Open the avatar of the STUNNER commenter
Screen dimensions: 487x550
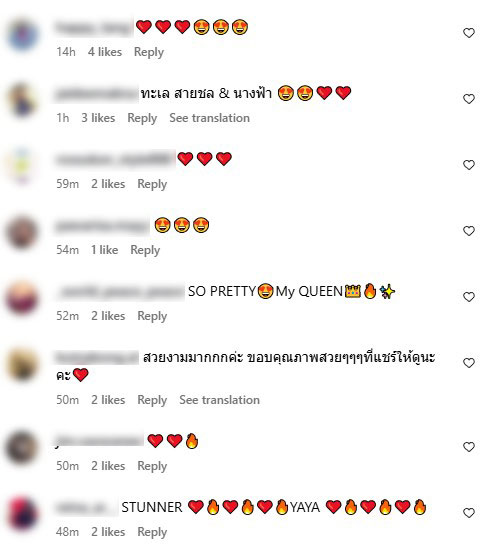(x=22, y=515)
